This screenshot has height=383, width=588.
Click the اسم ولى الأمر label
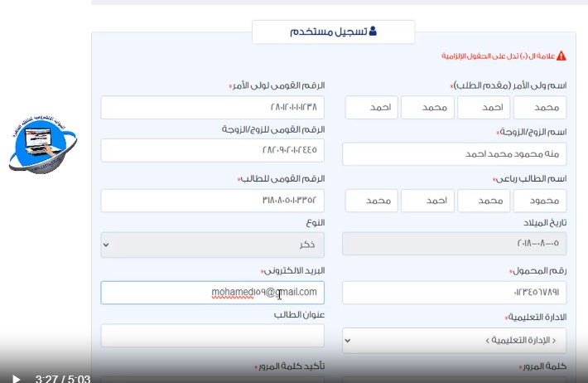pyautogui.click(x=510, y=85)
